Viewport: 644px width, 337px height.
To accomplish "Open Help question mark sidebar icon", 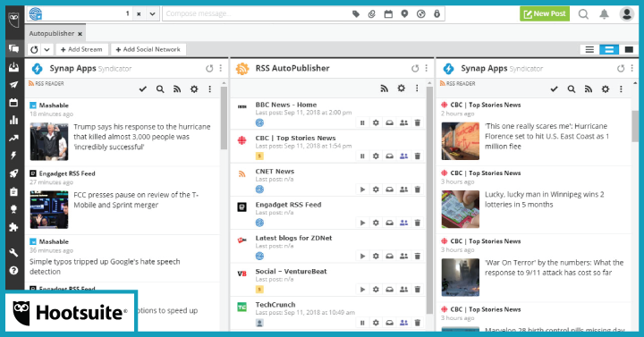I will (x=13, y=271).
